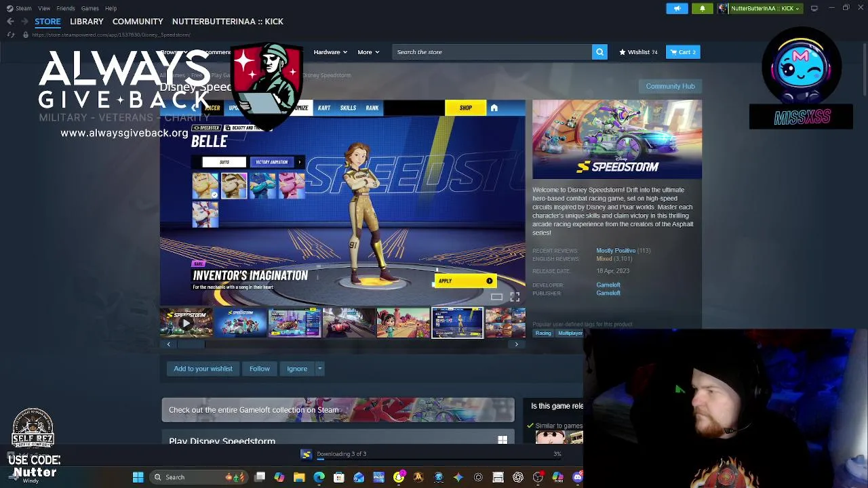
Task: Click Add to your wishlist
Action: pos(203,369)
